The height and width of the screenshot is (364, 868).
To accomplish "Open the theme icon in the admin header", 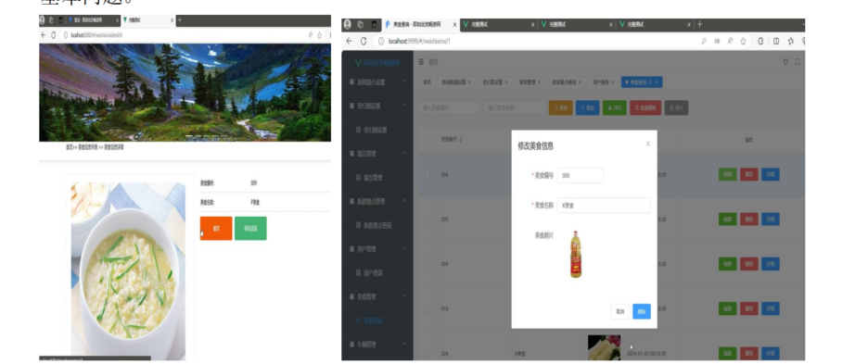I will coord(785,61).
